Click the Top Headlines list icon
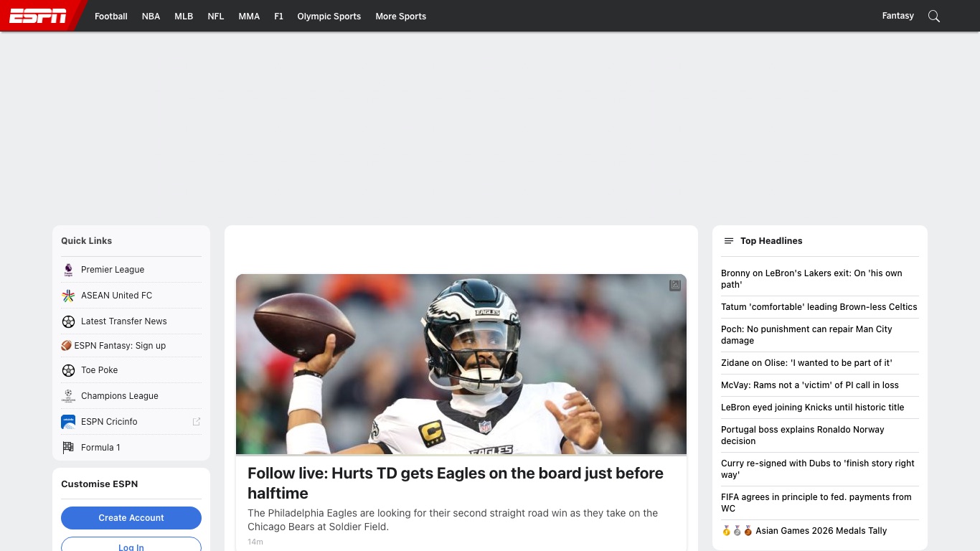980x551 pixels. pos(729,241)
